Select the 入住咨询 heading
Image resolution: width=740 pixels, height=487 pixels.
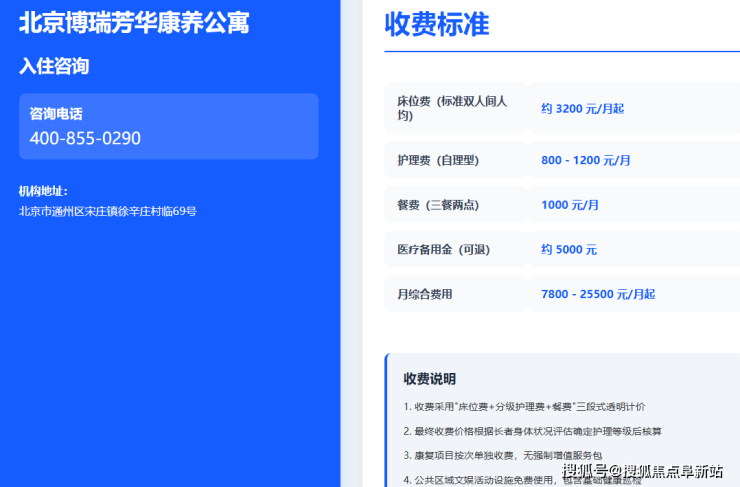[x=54, y=66]
